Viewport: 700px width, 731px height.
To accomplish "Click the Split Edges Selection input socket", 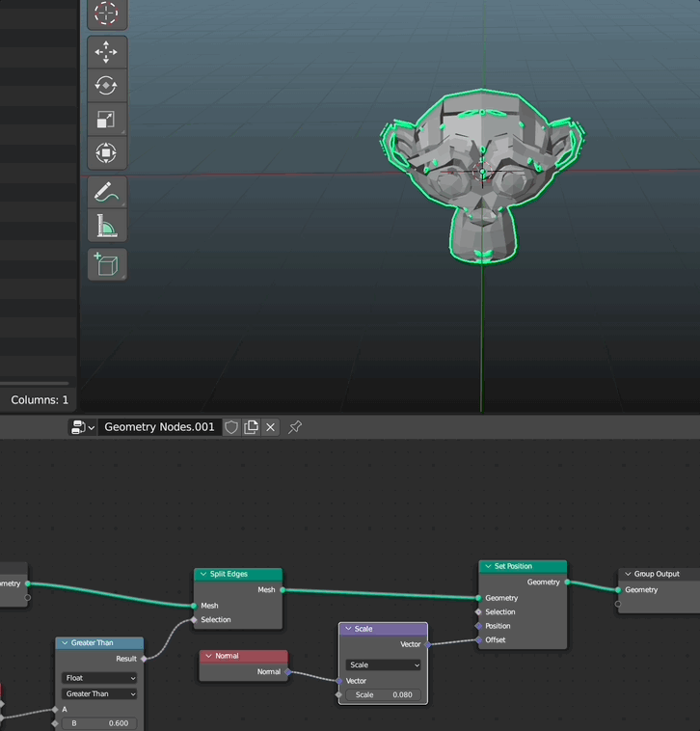I will (x=194, y=619).
